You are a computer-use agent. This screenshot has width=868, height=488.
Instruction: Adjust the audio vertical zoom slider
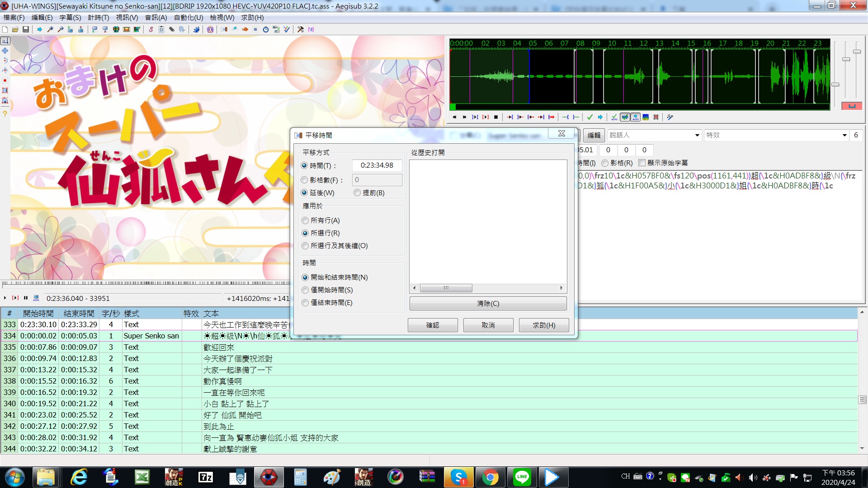[x=846, y=59]
